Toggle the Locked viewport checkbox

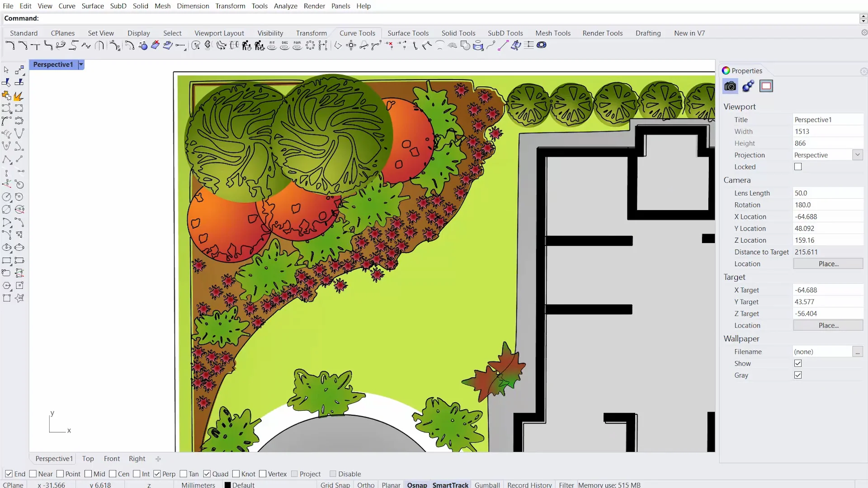(x=798, y=167)
